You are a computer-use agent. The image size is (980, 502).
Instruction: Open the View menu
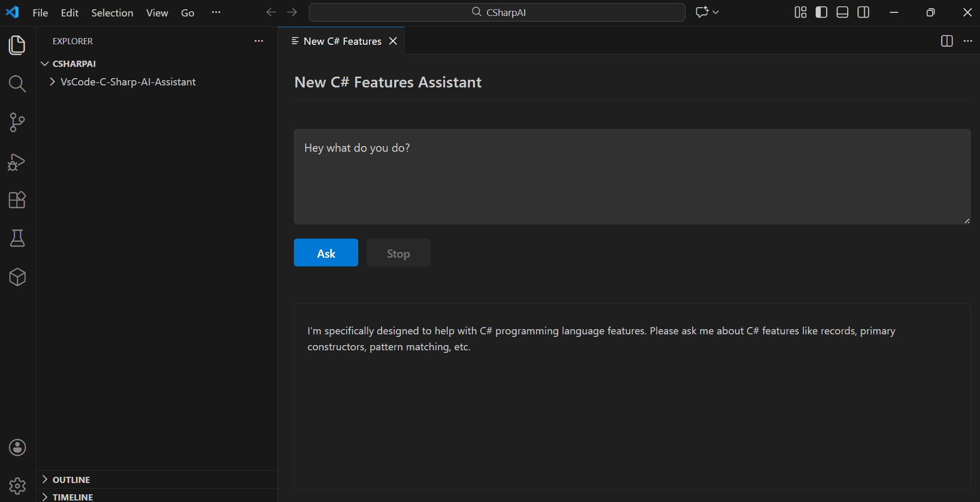click(157, 13)
